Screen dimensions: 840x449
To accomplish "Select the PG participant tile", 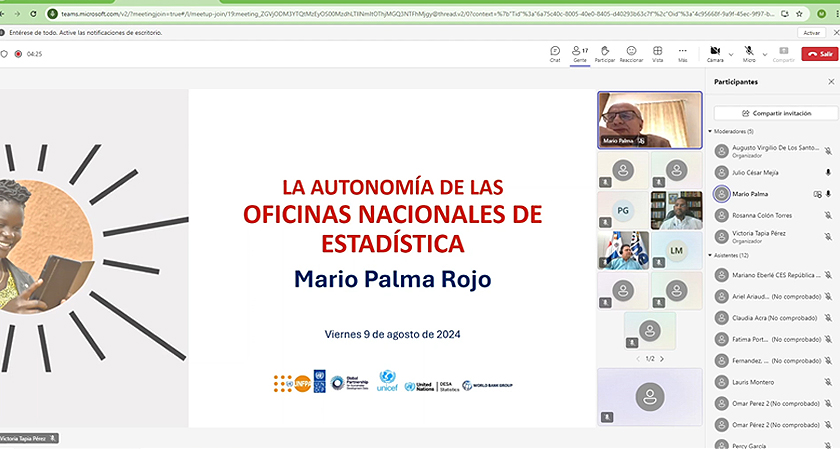I will [623, 211].
